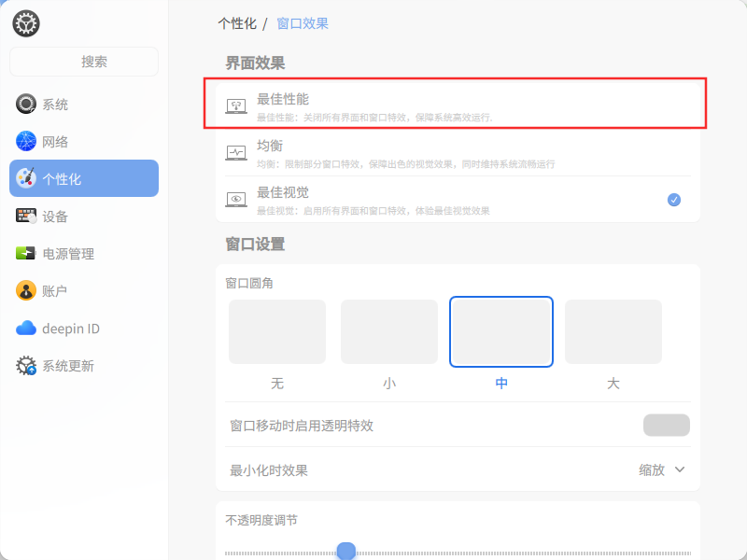
Task: Click the 最佳视觉 blue checkmark
Action: click(673, 200)
